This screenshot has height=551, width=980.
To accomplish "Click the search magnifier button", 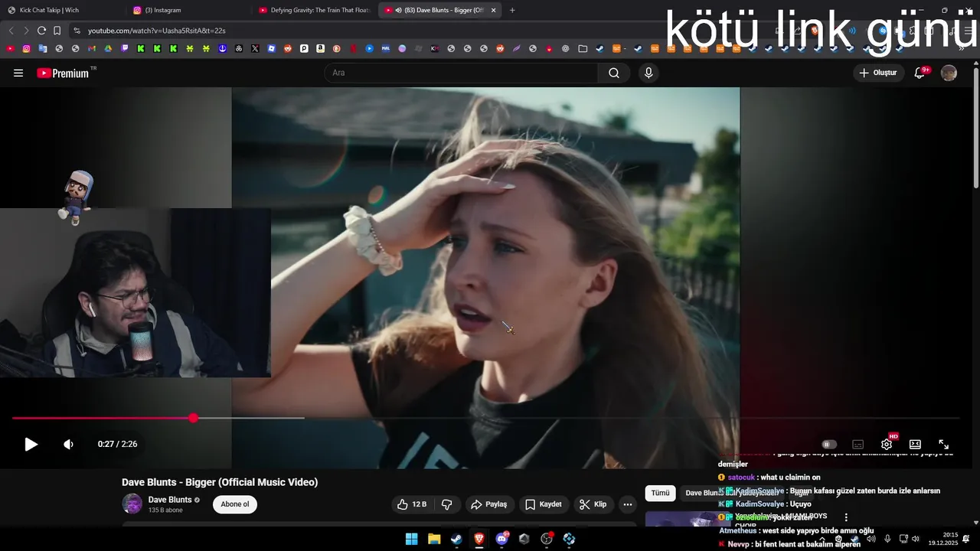I will click(614, 73).
